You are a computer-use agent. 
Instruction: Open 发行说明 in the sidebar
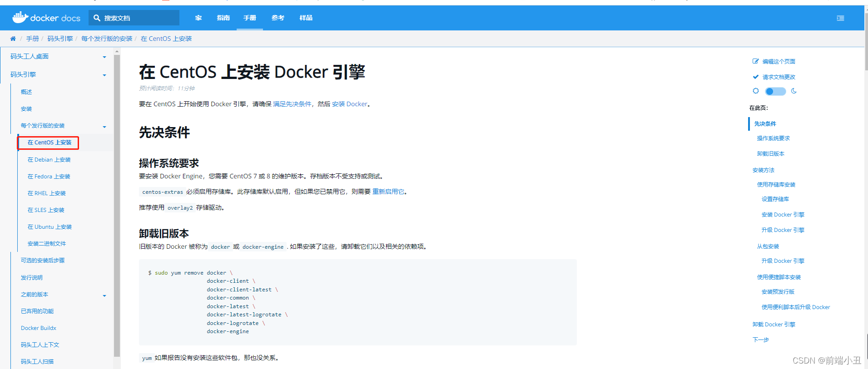tap(32, 278)
